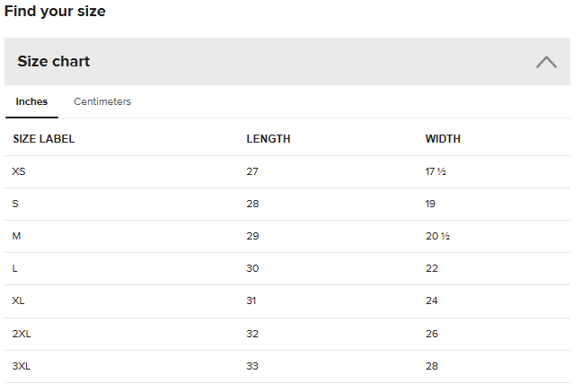Click the 3XL size label
Viewport: 582px width, 392px height.
pos(22,366)
